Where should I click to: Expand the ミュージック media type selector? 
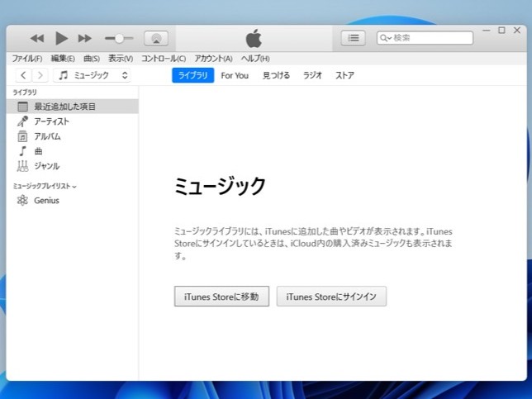92,75
